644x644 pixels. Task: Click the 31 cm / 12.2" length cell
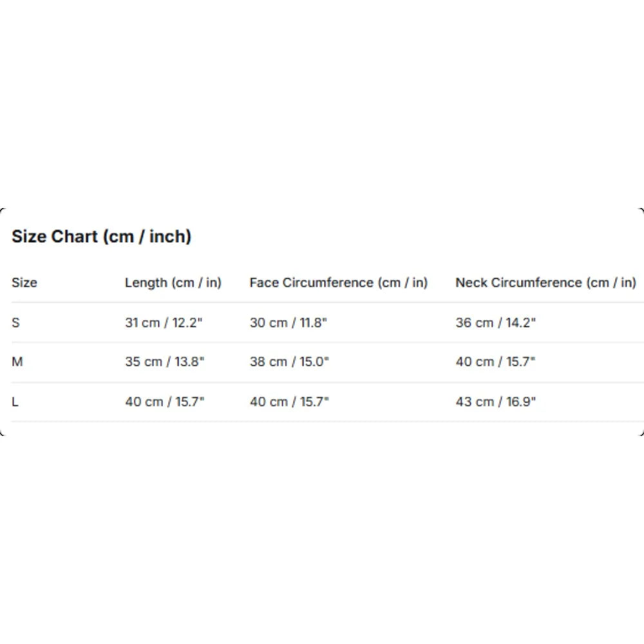164,323
